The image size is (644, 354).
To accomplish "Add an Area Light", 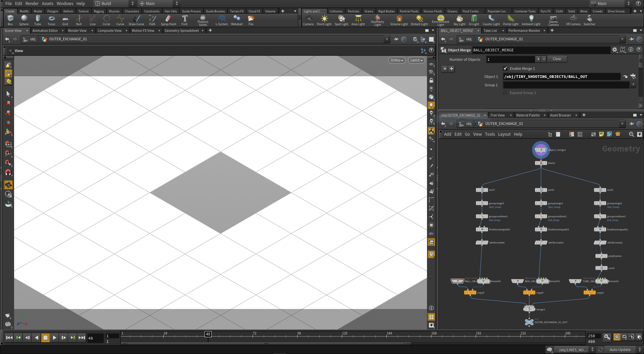I will [358, 20].
